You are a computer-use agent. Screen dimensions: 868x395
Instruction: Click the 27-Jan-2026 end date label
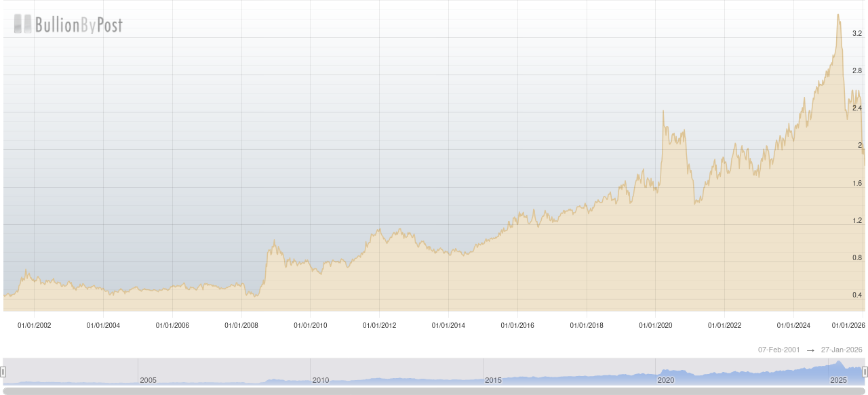click(x=842, y=350)
